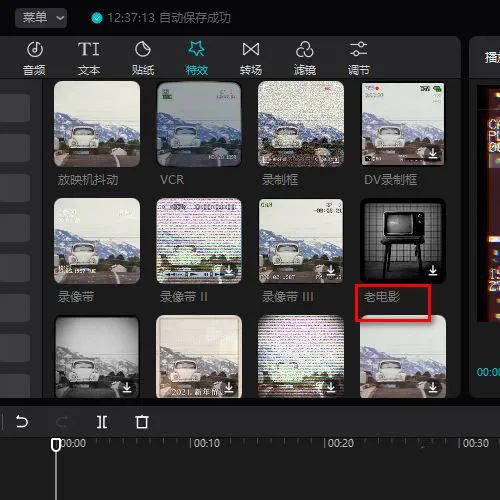The width and height of the screenshot is (500, 500).
Task: Download the 老电影 effect
Action: (x=433, y=270)
